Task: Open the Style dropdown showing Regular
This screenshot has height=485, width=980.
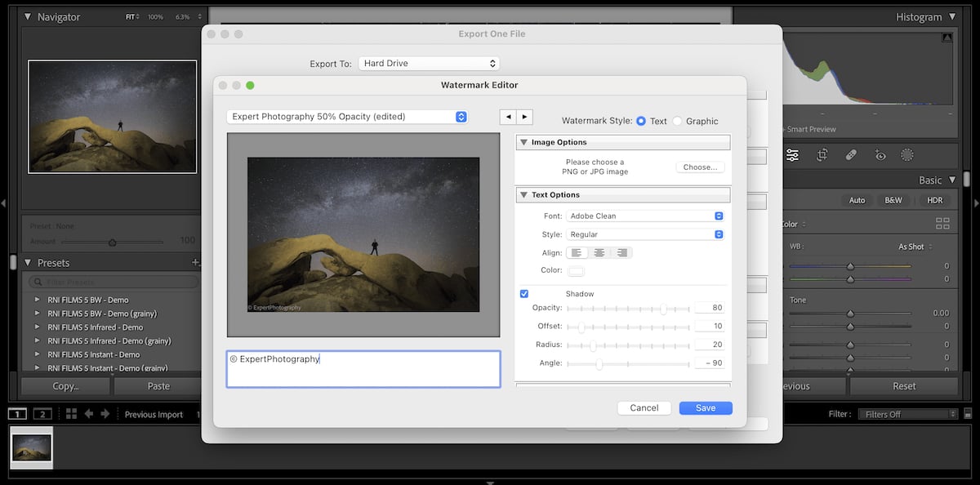Action: click(645, 234)
